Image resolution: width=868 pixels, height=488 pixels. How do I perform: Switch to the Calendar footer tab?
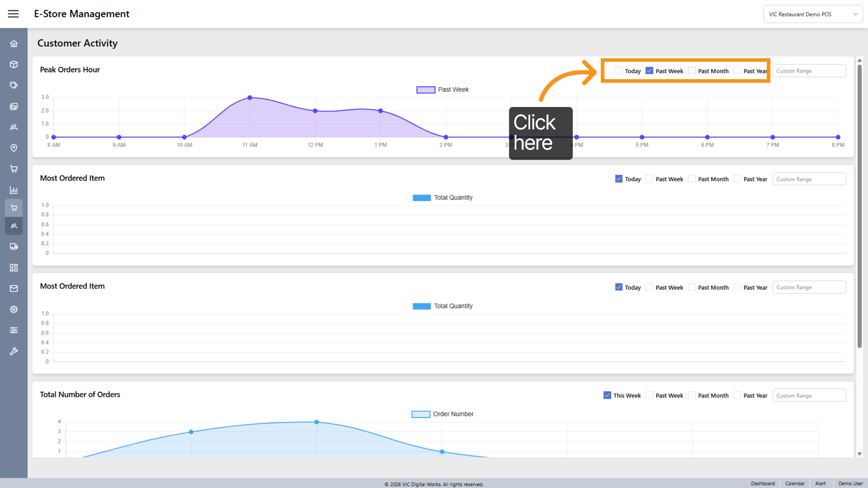(x=795, y=483)
